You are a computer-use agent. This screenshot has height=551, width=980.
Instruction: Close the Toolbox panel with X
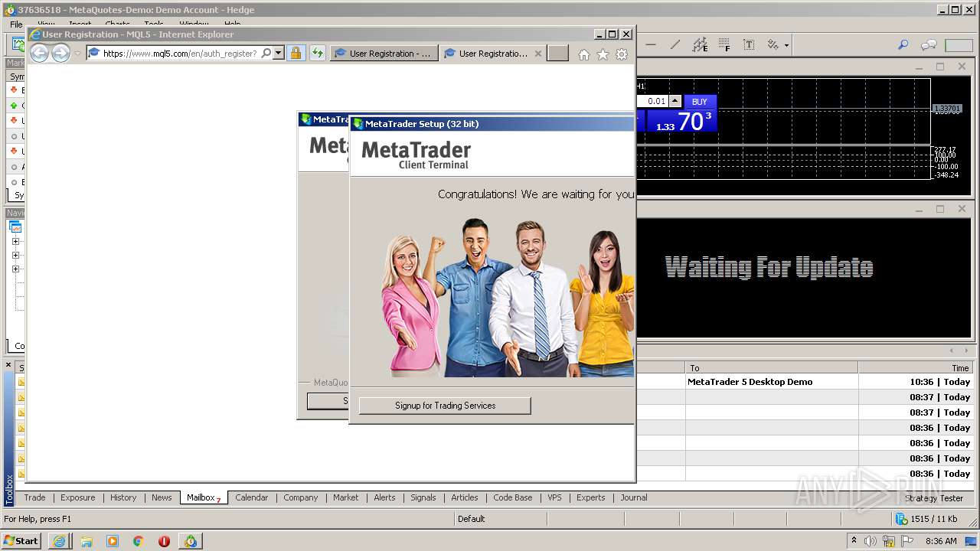(9, 365)
